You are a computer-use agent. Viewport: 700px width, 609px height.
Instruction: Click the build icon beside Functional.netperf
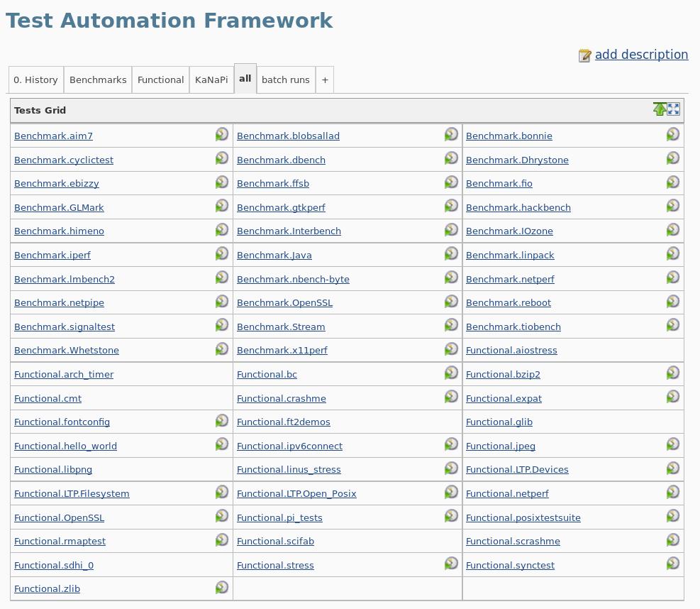673,492
